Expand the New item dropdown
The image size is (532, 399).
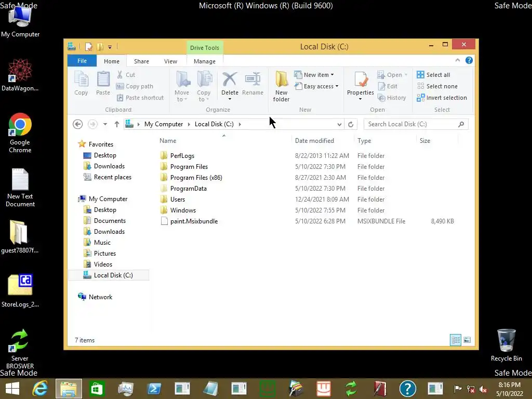click(332, 75)
